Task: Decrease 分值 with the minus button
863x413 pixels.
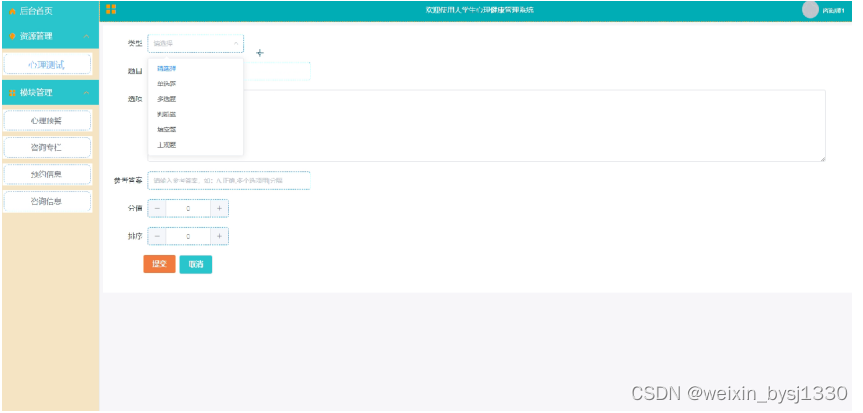Action: click(x=157, y=209)
